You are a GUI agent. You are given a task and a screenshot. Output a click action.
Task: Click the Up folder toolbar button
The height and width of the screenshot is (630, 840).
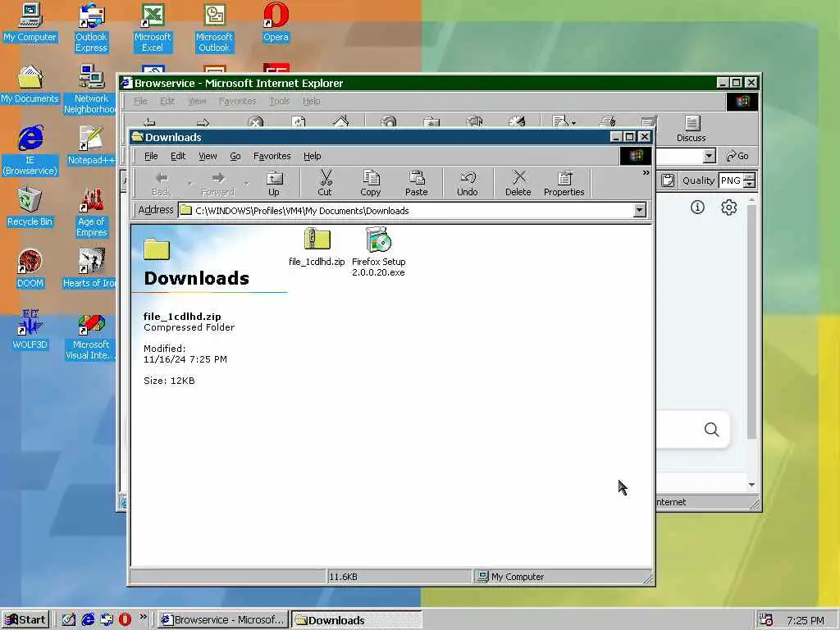click(x=274, y=183)
